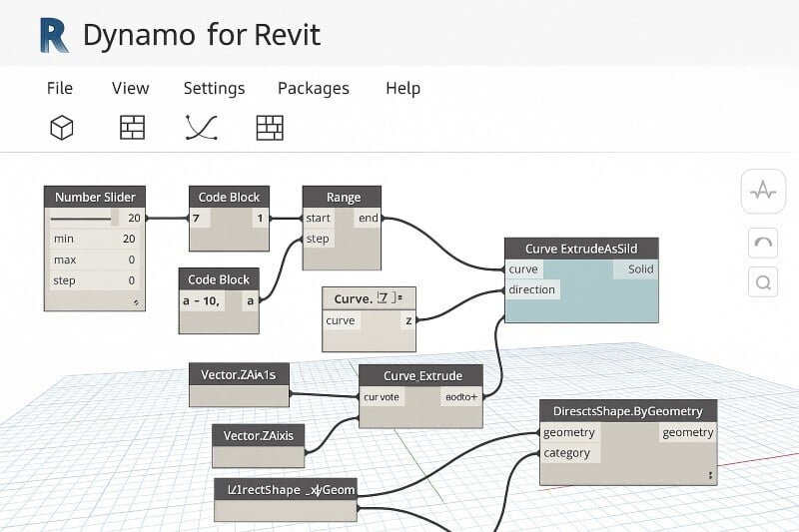Click the first brick wall toolbar icon
This screenshot has width=799, height=532.
133,128
